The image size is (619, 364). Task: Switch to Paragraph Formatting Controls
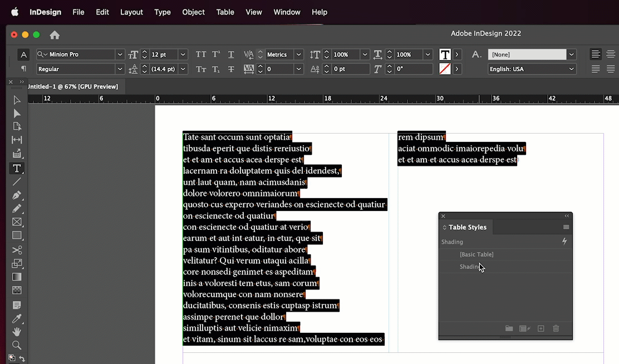23,68
